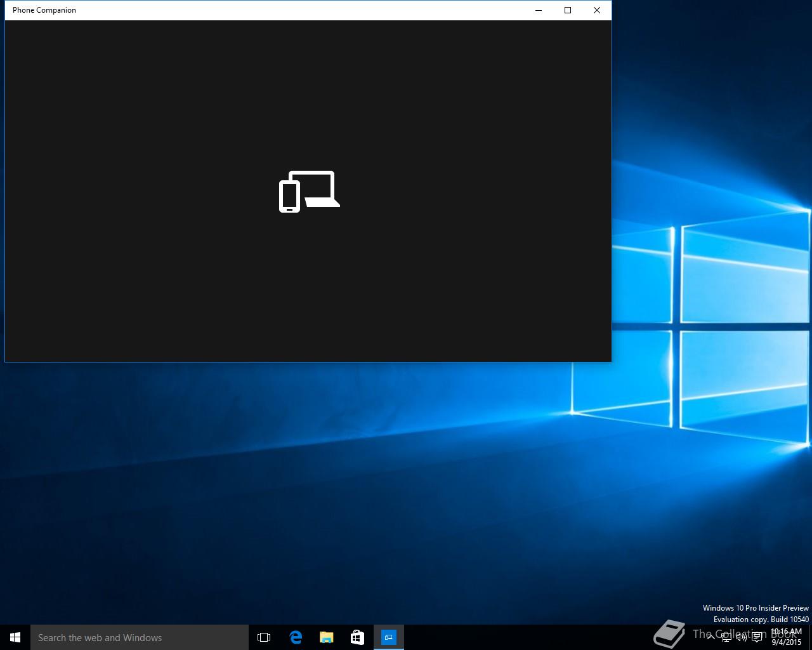Screen dimensions: 812x650
Task: Open the volume control tray icon
Action: [741, 637]
